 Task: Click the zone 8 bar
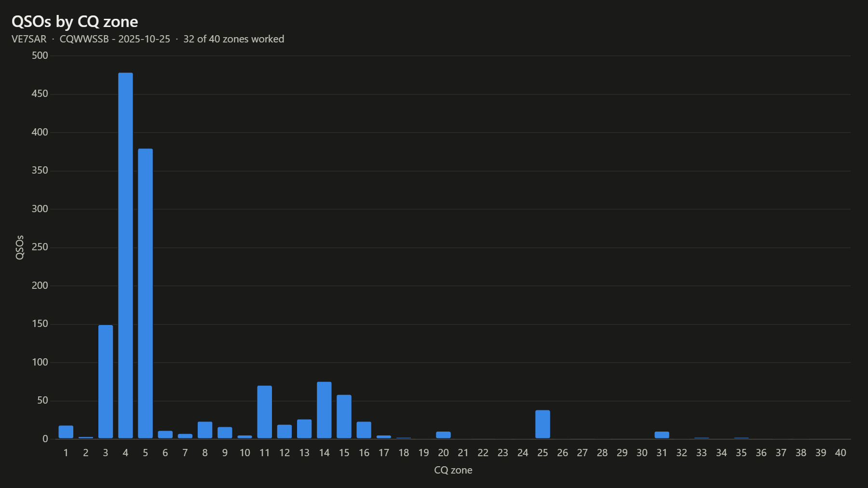tap(205, 430)
